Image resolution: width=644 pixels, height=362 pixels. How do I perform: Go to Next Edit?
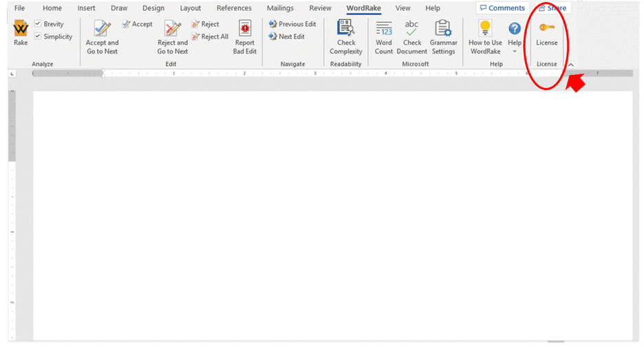click(287, 36)
